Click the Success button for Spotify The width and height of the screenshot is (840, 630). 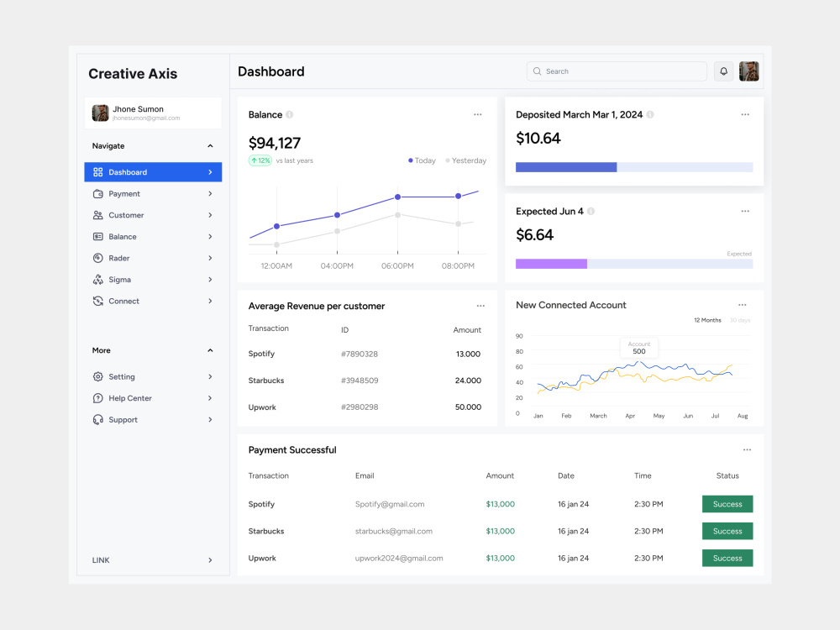(x=727, y=504)
